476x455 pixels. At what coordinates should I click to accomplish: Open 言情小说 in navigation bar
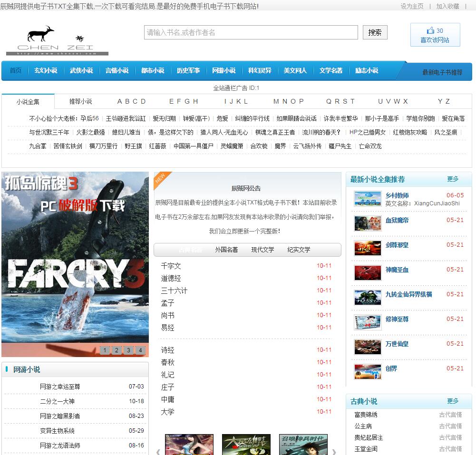tap(117, 70)
